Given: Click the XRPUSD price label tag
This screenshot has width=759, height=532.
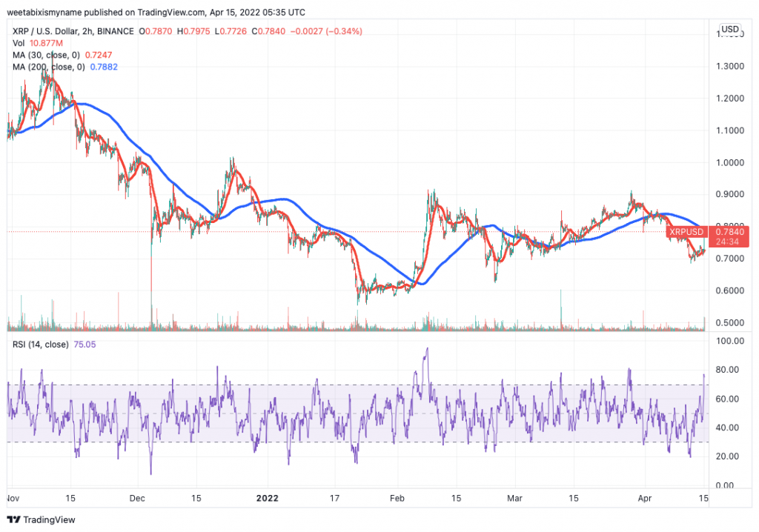Looking at the screenshot, I should click(x=687, y=232).
